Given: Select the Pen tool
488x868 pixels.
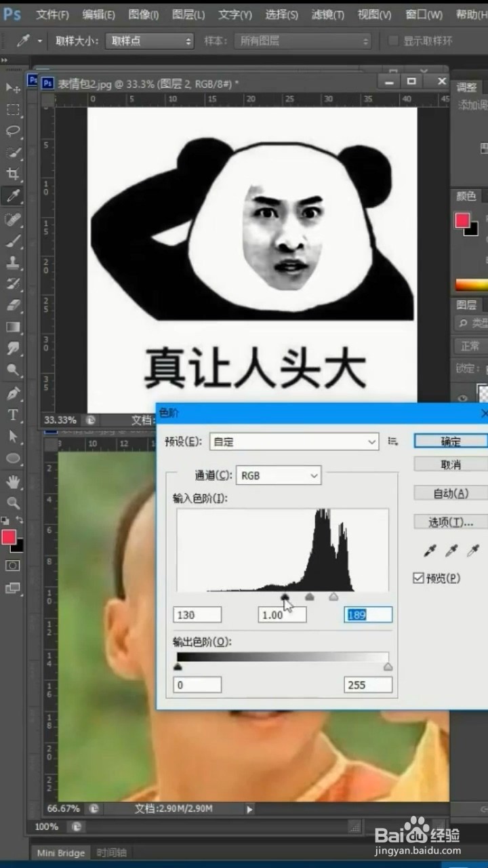Looking at the screenshot, I should click(x=13, y=393).
